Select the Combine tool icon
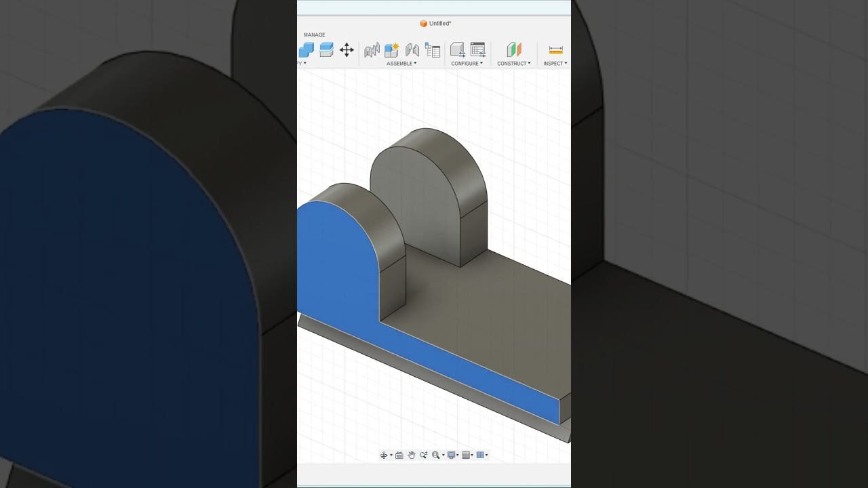868x488 pixels. coord(306,49)
